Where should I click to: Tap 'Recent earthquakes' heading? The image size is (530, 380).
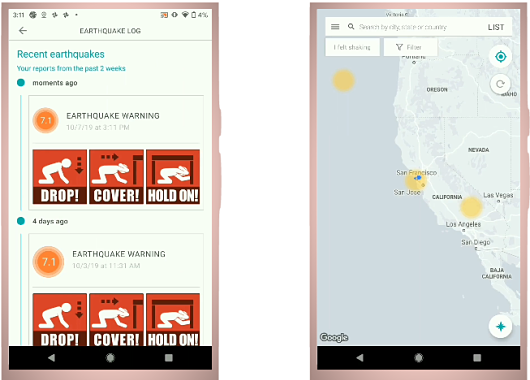[x=61, y=54]
